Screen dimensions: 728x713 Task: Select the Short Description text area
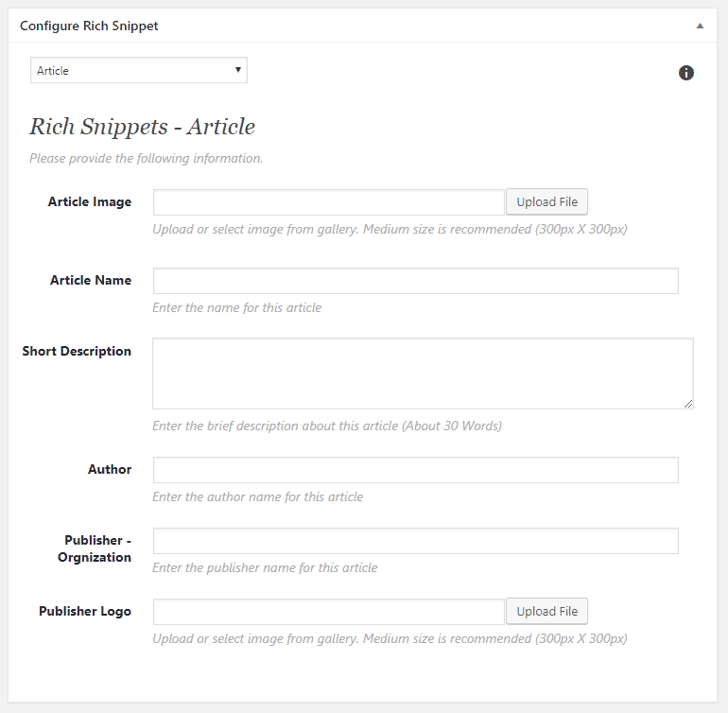pyautogui.click(x=423, y=374)
